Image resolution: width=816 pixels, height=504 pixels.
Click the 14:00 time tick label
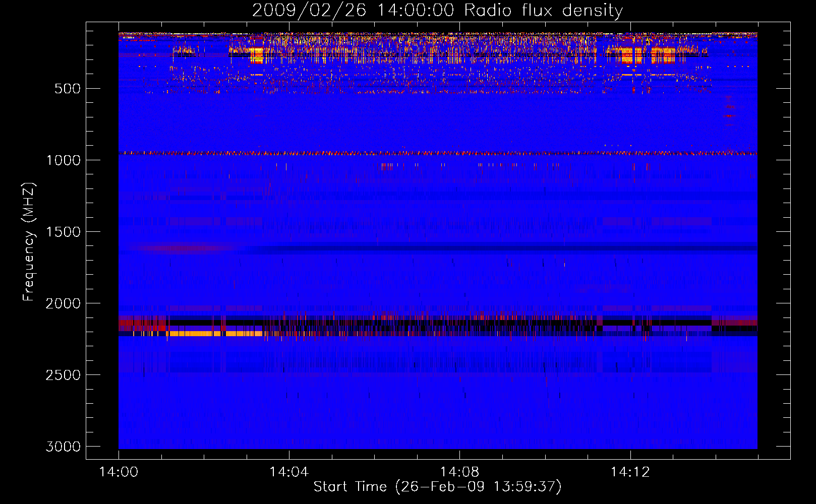(x=119, y=472)
